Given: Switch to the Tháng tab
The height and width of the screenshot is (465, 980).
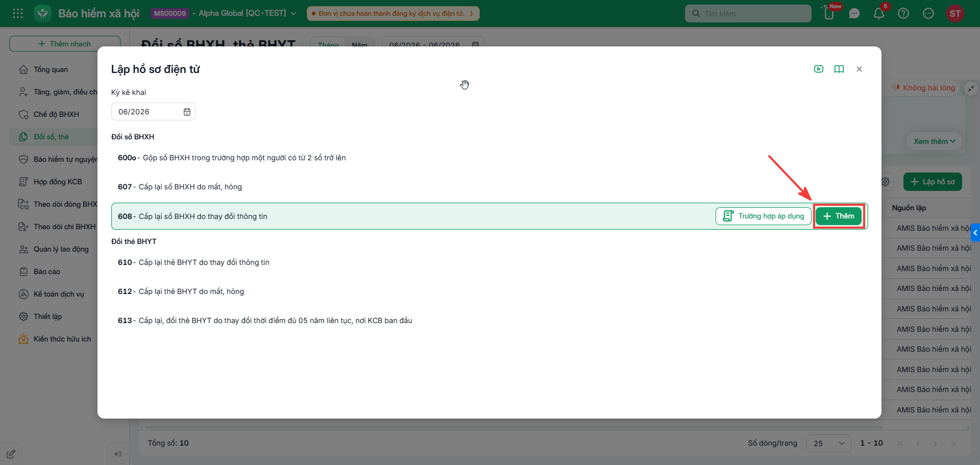Looking at the screenshot, I should click(328, 45).
